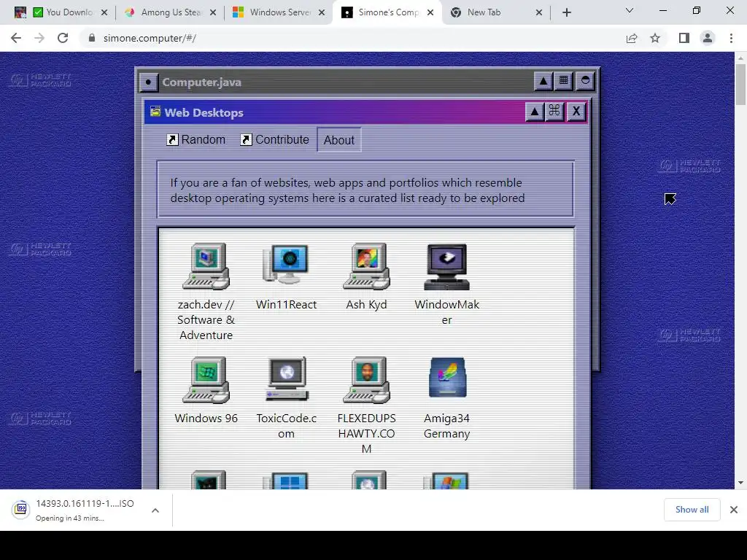Expand the ISO download options chevron
Image resolution: width=747 pixels, height=560 pixels.
click(x=155, y=510)
